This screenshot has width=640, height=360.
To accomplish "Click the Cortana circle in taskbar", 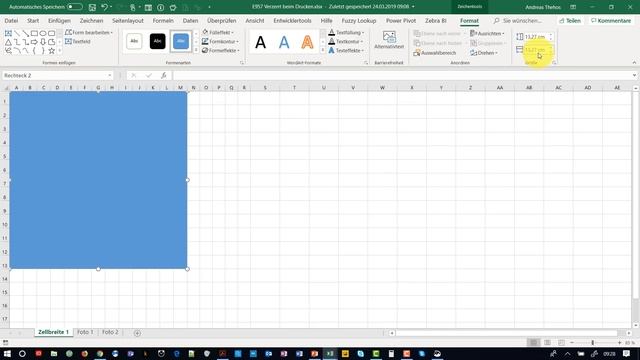I will point(22,353).
